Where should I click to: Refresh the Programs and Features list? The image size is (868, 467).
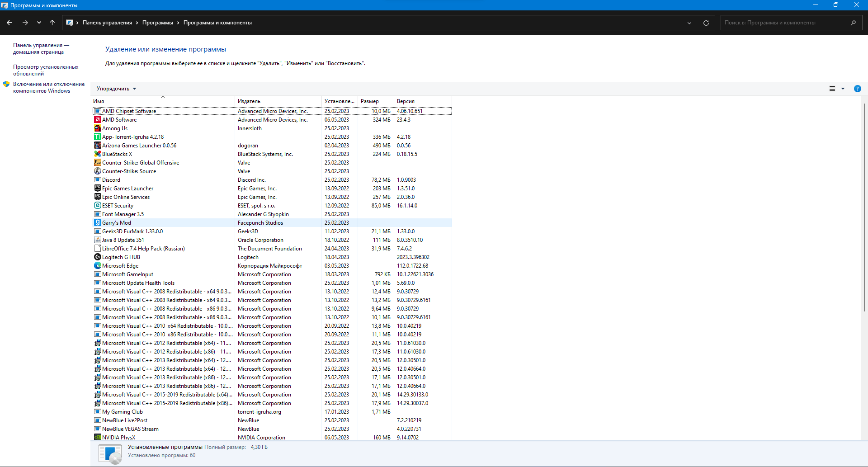coord(706,23)
